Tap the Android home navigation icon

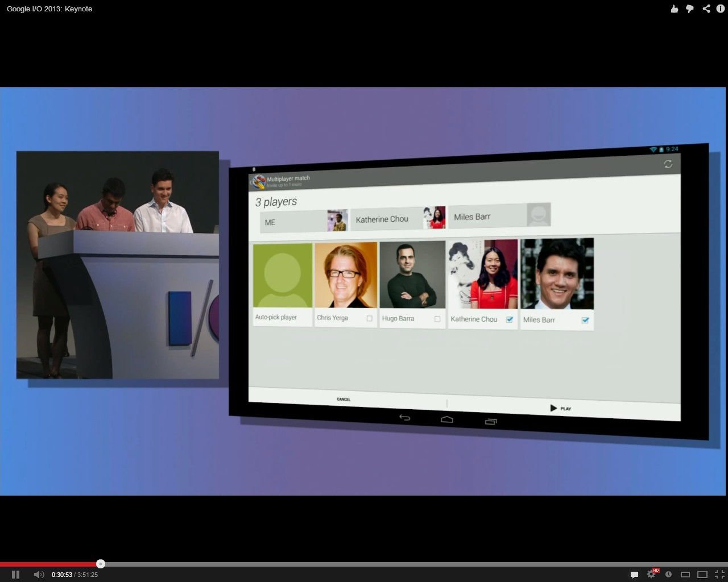pyautogui.click(x=447, y=419)
